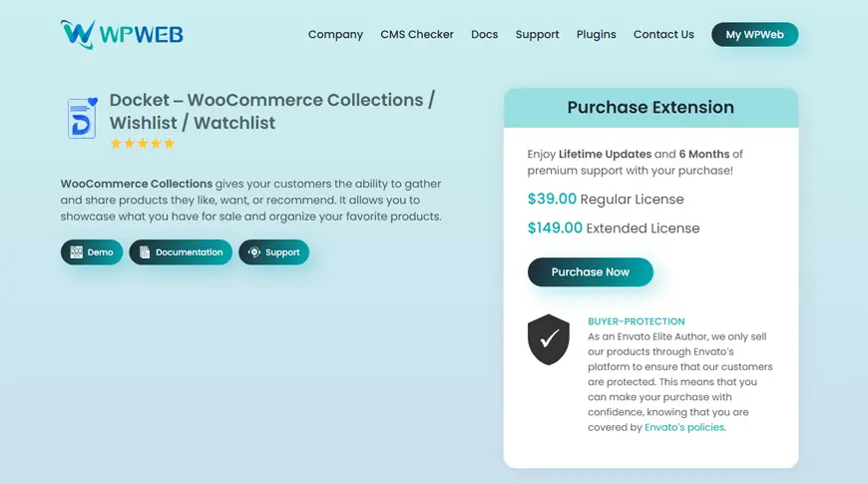Select Support in the top navigation

pos(537,34)
